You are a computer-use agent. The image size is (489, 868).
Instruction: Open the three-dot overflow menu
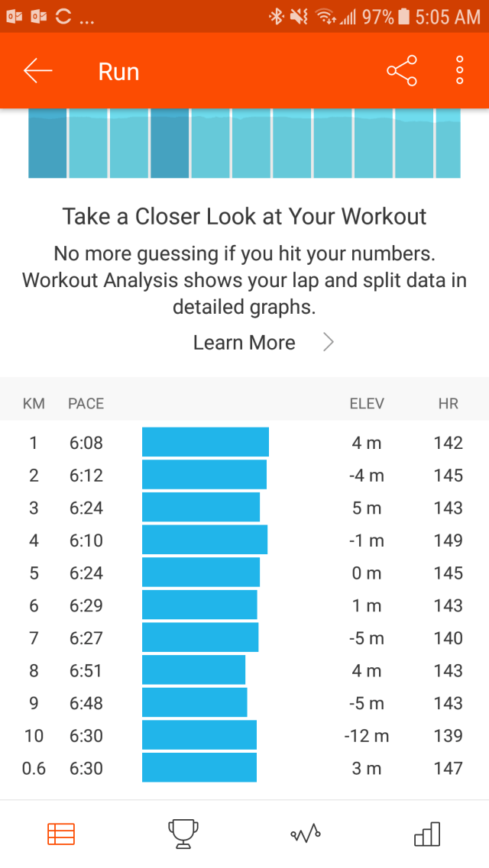[x=459, y=71]
